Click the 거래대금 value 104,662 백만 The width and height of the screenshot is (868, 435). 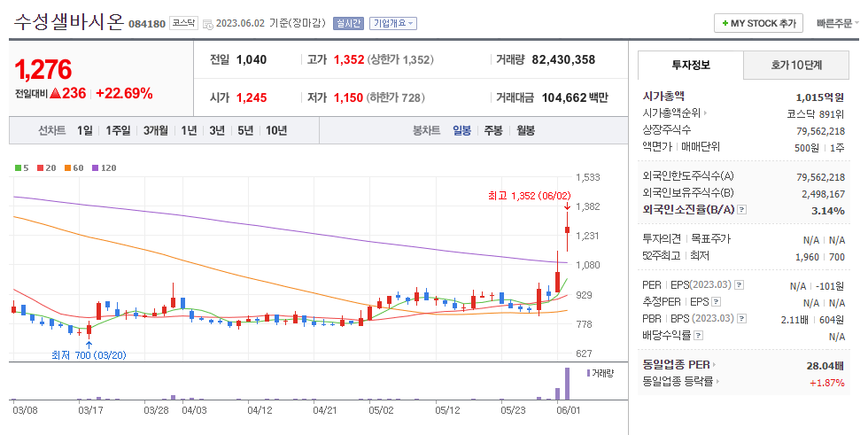coord(575,98)
